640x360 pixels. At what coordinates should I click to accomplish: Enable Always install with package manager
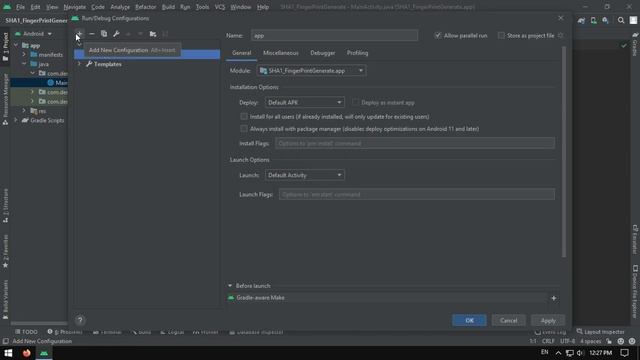(244, 129)
